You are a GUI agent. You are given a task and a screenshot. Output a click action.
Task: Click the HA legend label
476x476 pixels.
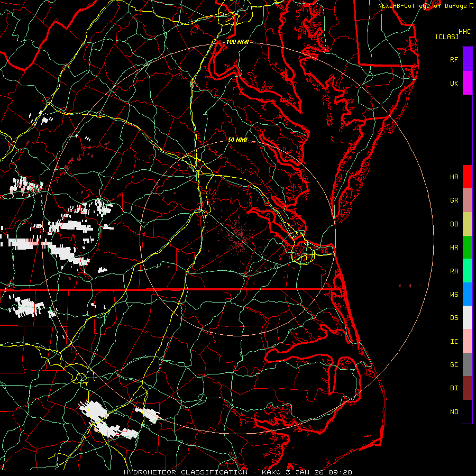[x=454, y=177]
